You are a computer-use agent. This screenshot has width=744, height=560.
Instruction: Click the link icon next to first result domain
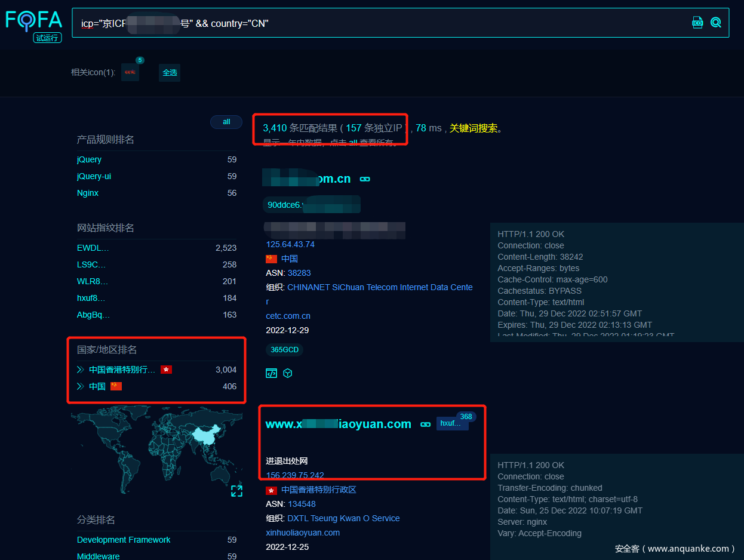pyautogui.click(x=365, y=179)
